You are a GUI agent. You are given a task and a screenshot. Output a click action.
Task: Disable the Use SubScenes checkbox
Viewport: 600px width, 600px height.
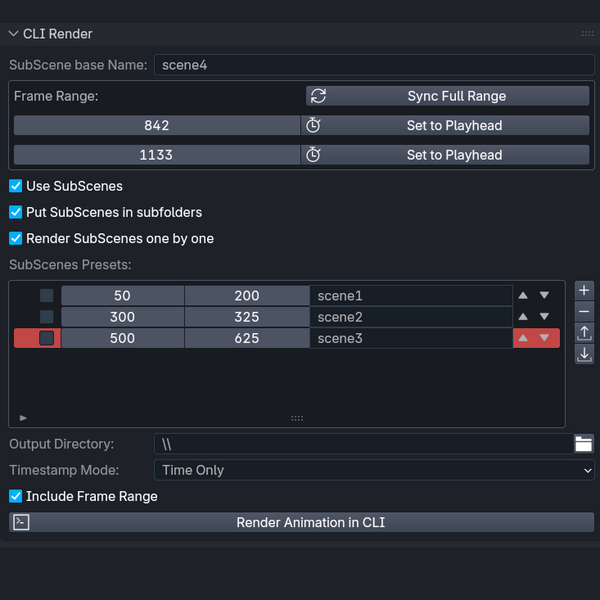pos(16,186)
